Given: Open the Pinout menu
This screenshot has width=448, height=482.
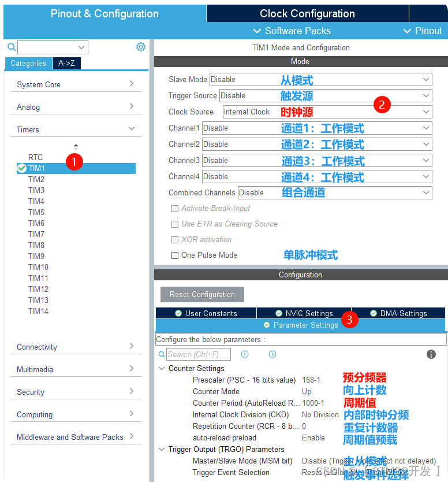Looking at the screenshot, I should 423,31.
